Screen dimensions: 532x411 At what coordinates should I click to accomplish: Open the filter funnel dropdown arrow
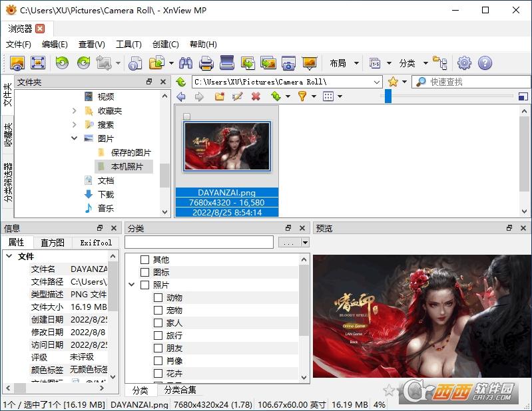pyautogui.click(x=314, y=96)
